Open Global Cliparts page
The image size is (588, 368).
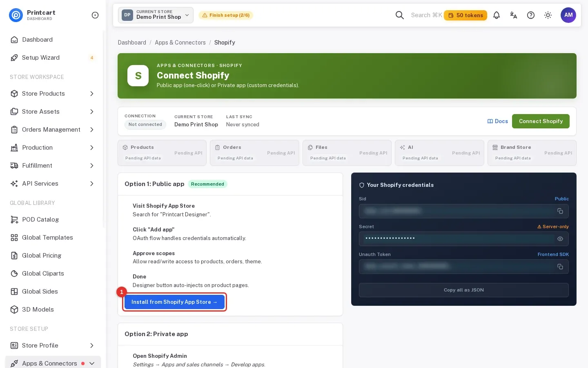coord(53,274)
